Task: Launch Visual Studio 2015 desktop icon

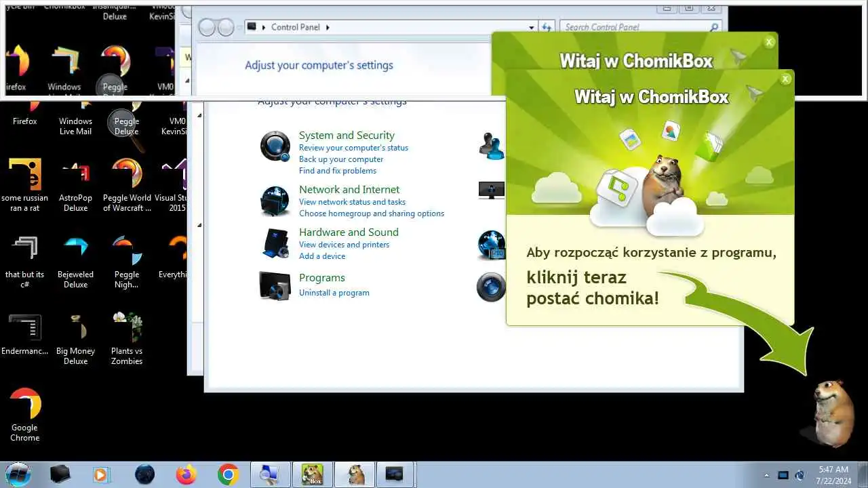Action: click(172, 185)
